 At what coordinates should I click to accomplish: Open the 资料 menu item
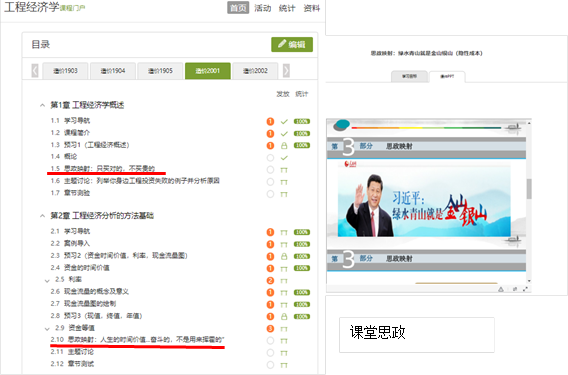point(312,8)
